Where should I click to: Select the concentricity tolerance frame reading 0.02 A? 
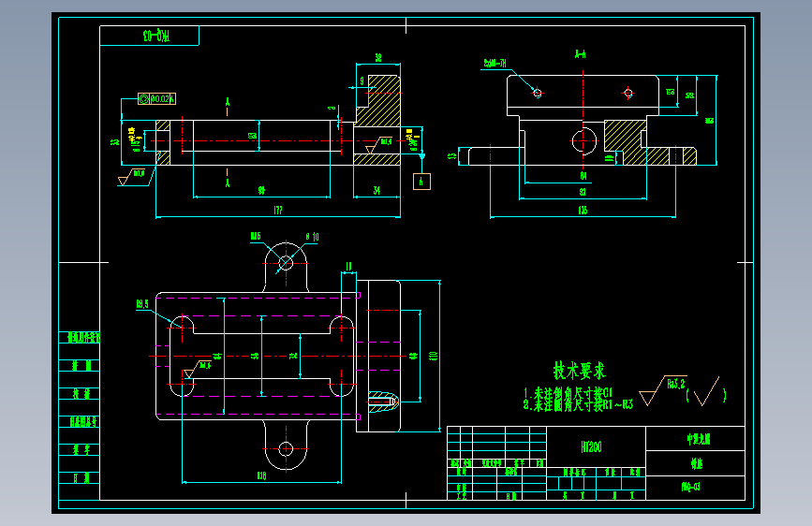coord(157,99)
